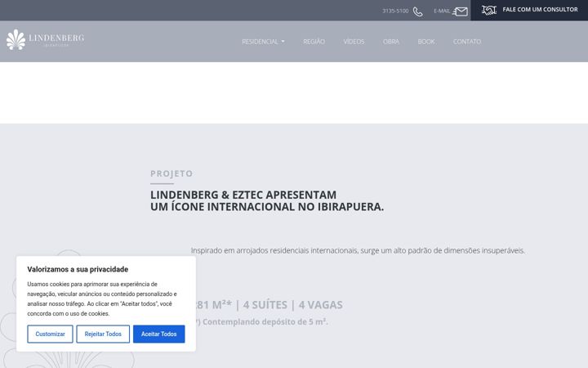Click the '4 VAGAS' text
Viewport: 588px width, 368px height.
coord(321,305)
